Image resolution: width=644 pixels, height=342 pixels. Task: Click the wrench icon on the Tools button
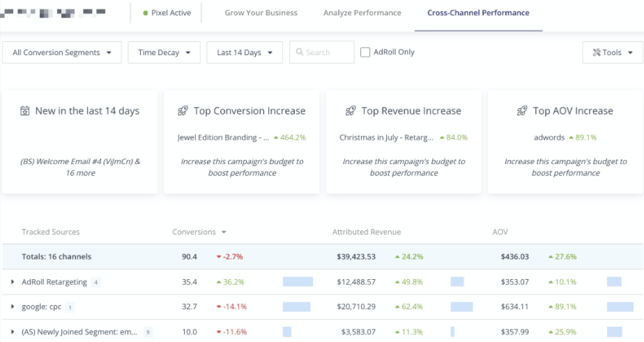pos(596,52)
